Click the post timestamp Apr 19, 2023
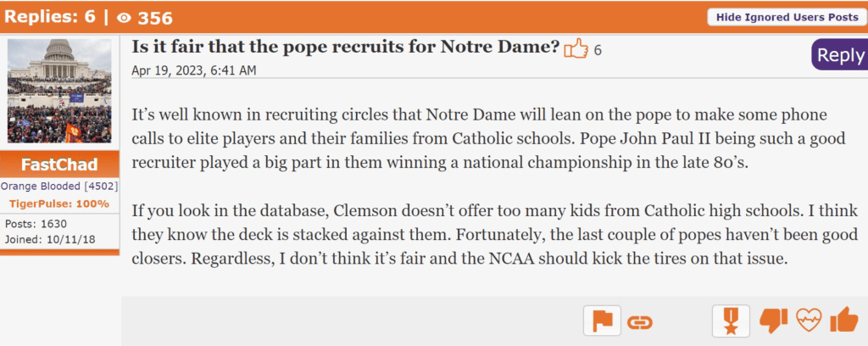868x346 pixels. click(x=193, y=70)
